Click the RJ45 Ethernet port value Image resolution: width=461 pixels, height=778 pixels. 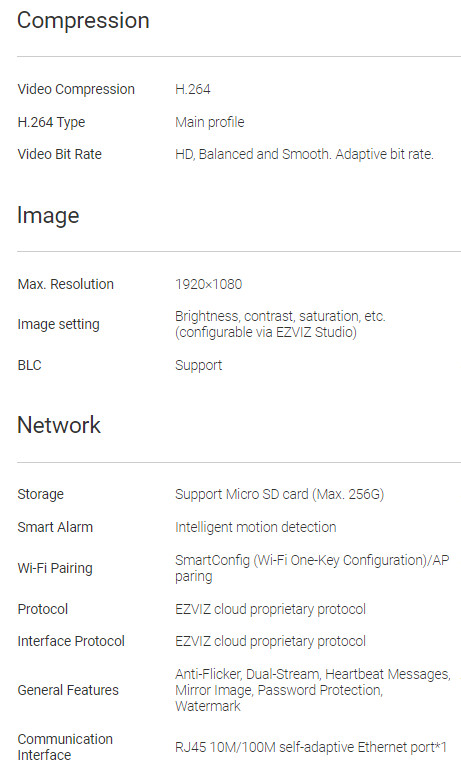pyautogui.click(x=311, y=747)
